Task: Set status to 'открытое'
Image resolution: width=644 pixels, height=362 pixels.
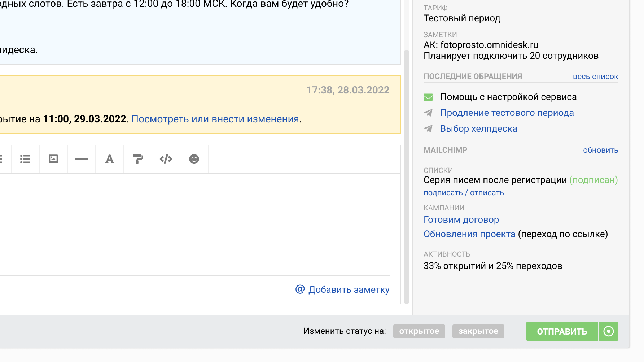Action: tap(419, 331)
